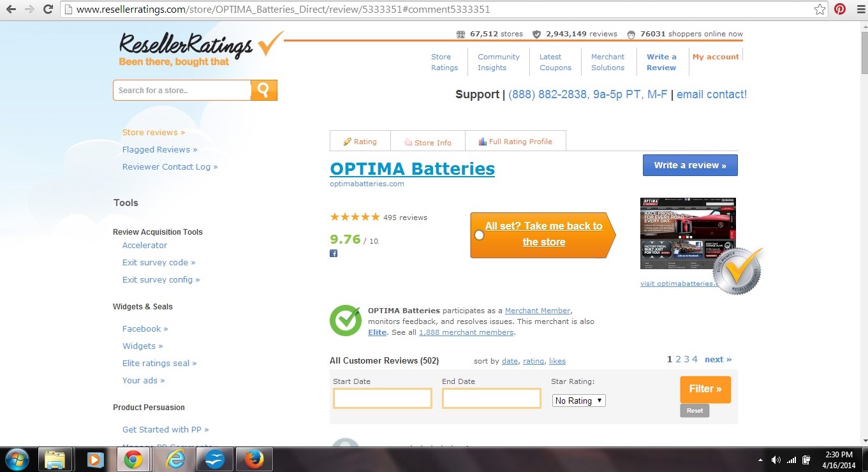Screen dimensions: 868x472
Task: Show hidden system tray icons
Action: [x=760, y=460]
